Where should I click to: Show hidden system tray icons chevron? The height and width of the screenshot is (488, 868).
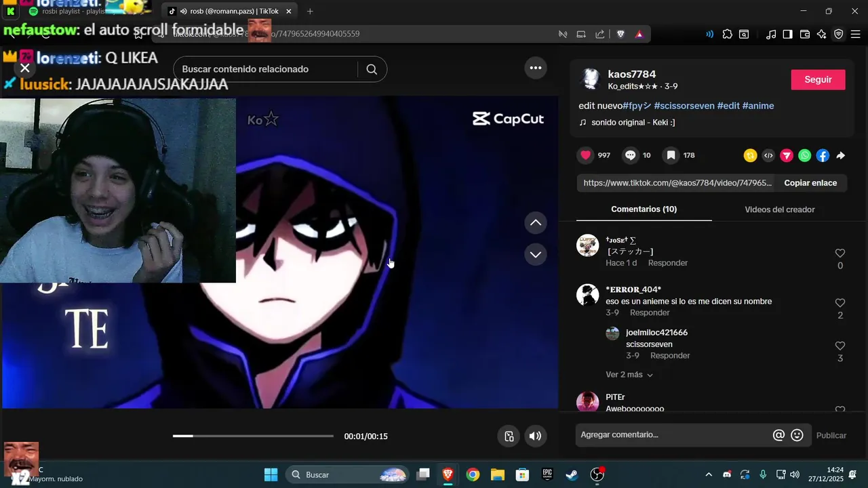tap(709, 474)
